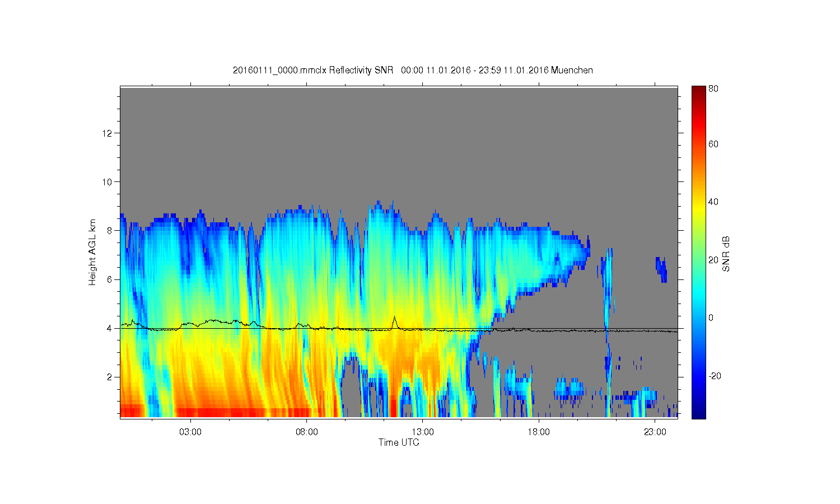Click the height tick label '6'

(x=109, y=279)
